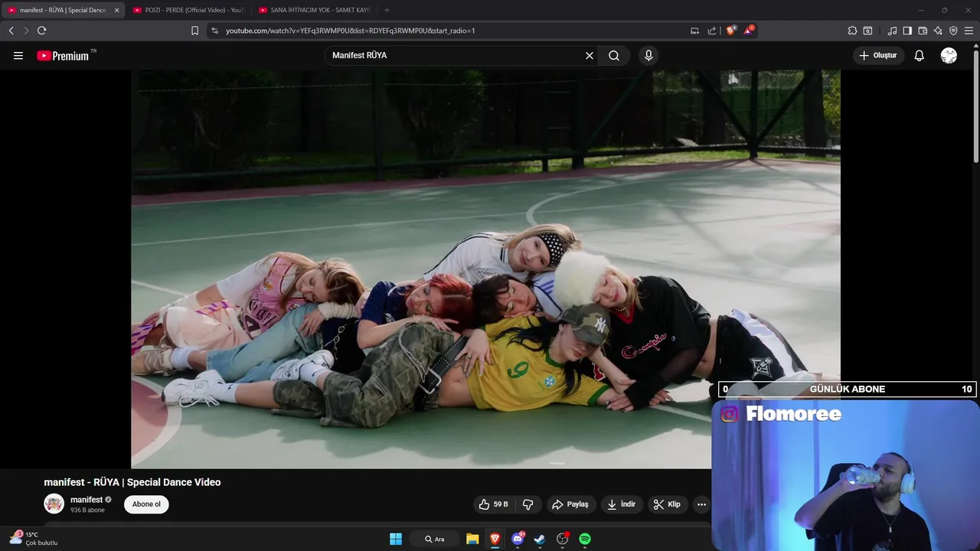This screenshot has width=980, height=551.
Task: Dislike the video
Action: [x=528, y=504]
